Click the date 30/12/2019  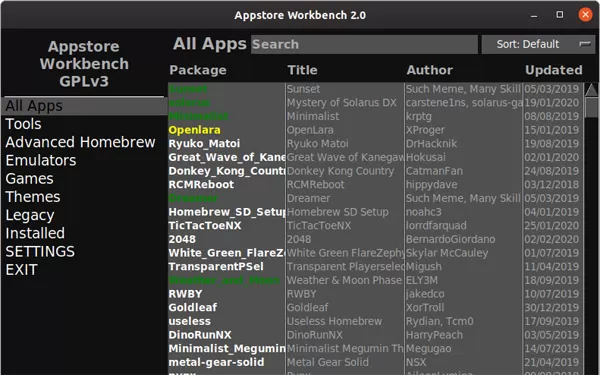tap(552, 308)
